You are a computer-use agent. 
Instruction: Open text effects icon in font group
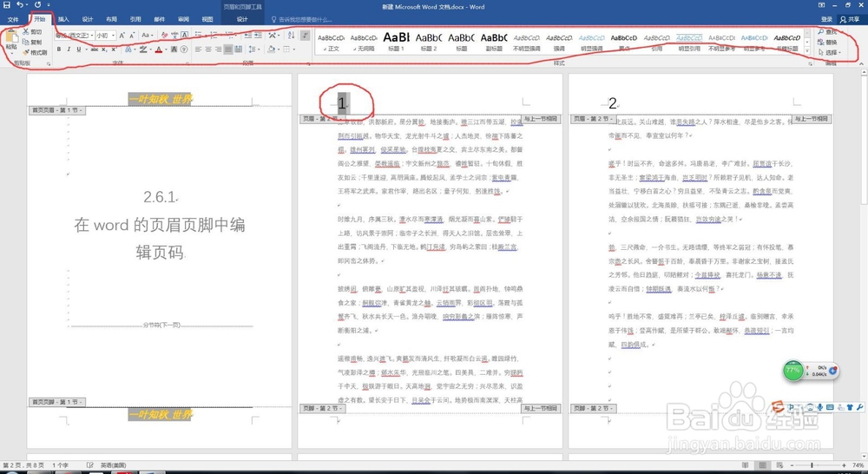129,49
